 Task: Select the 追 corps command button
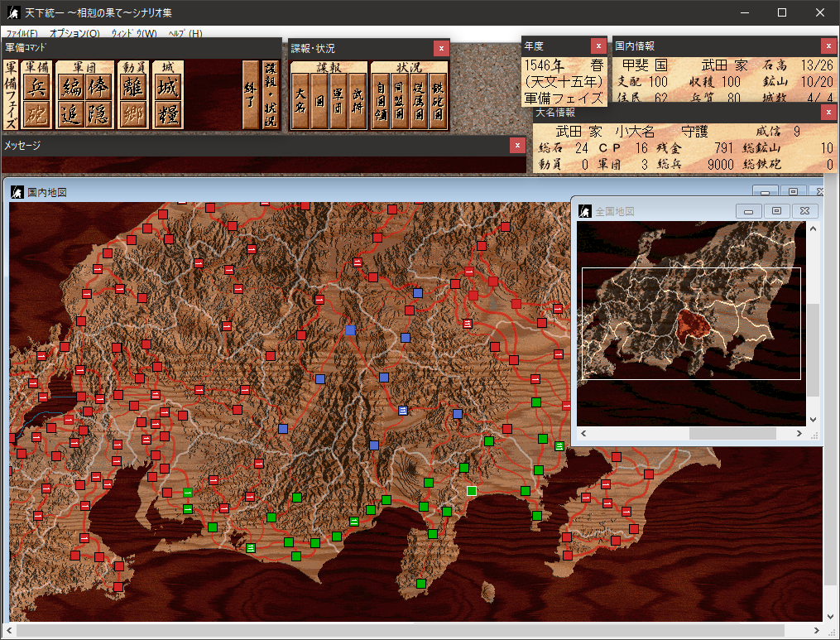[x=71, y=113]
